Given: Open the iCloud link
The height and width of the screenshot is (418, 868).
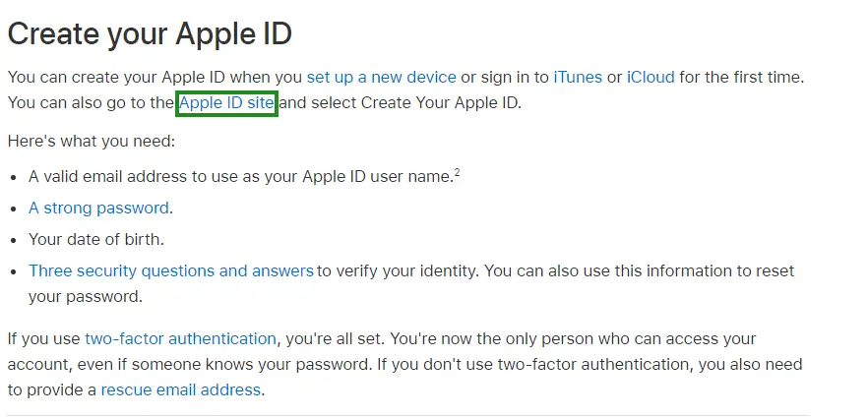Looking at the screenshot, I should tap(651, 77).
